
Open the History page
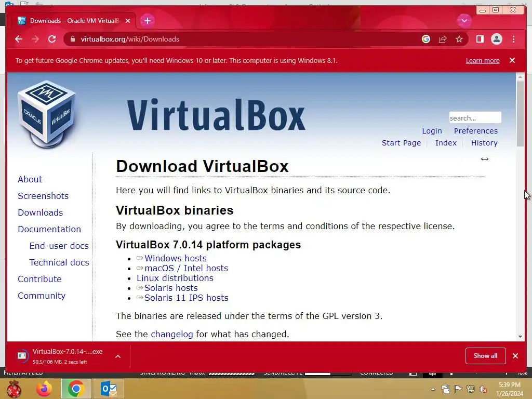(x=484, y=143)
